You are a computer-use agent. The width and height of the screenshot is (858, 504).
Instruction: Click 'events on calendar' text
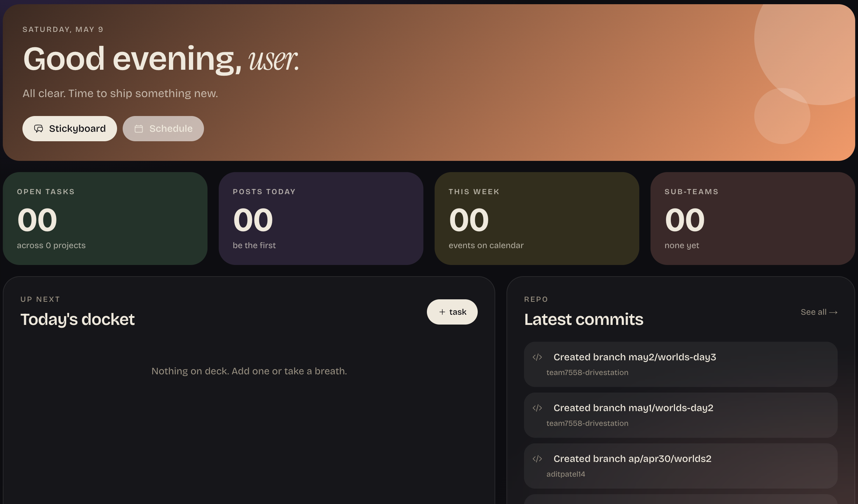(x=486, y=245)
